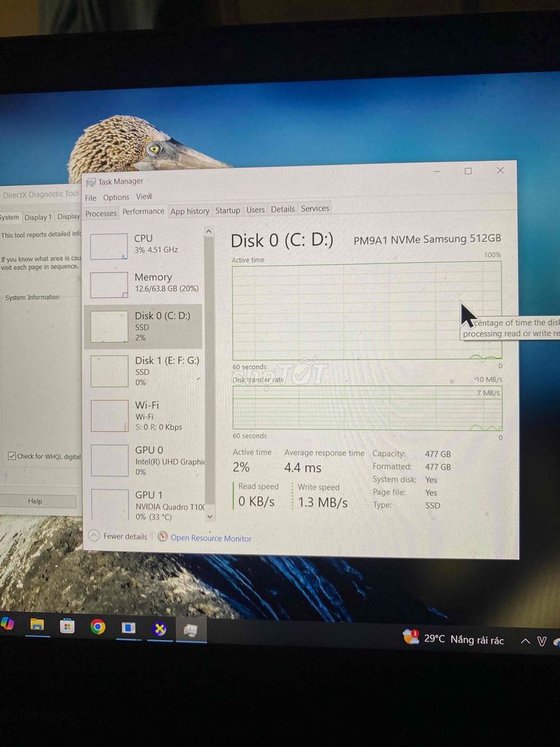Click the CPU mini graph thumbnail
This screenshot has width=560, height=747.
[109, 247]
